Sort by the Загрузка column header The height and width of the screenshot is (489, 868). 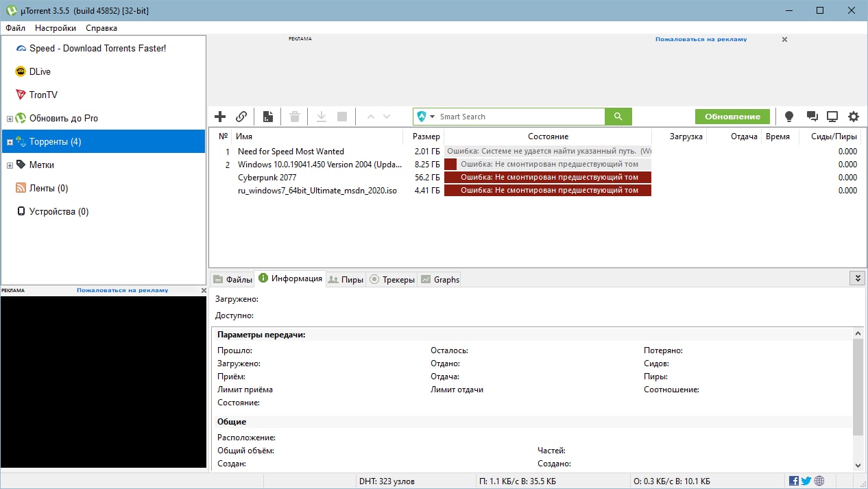686,136
